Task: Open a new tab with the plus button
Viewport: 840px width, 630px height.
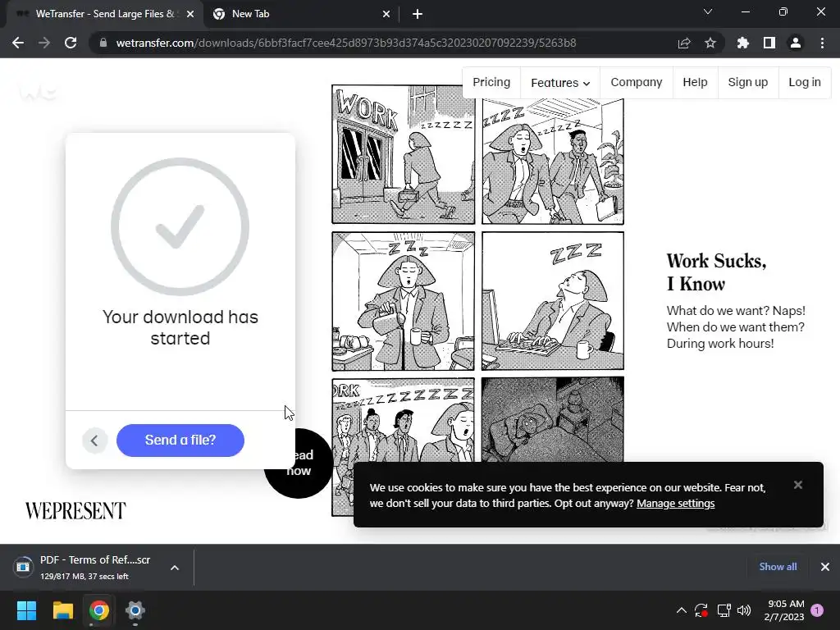Action: 418,14
